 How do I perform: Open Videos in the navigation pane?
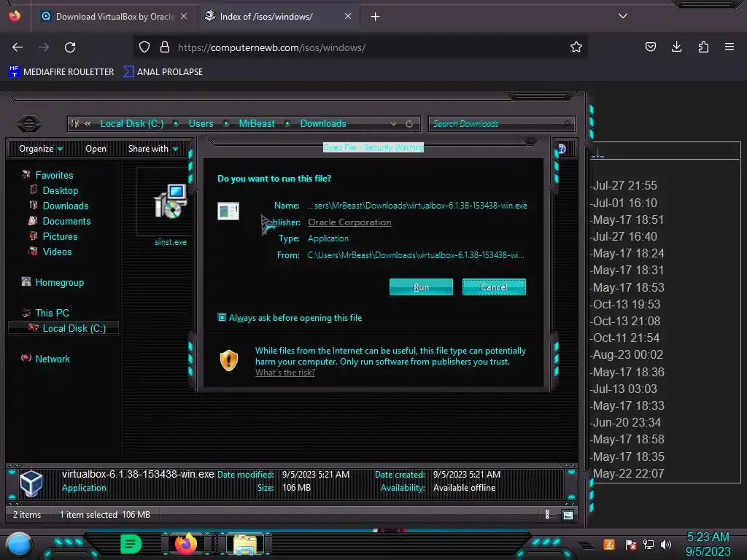coord(57,252)
